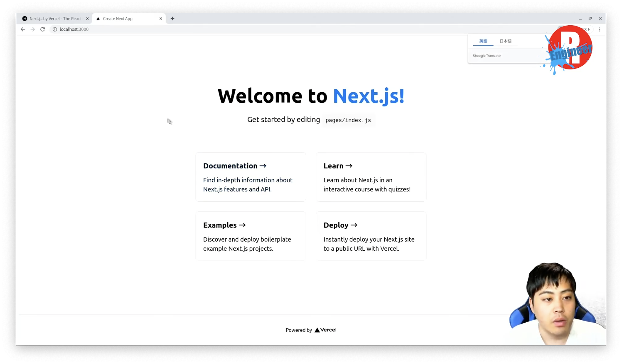Open Chrome's three-dot menu

(599, 29)
